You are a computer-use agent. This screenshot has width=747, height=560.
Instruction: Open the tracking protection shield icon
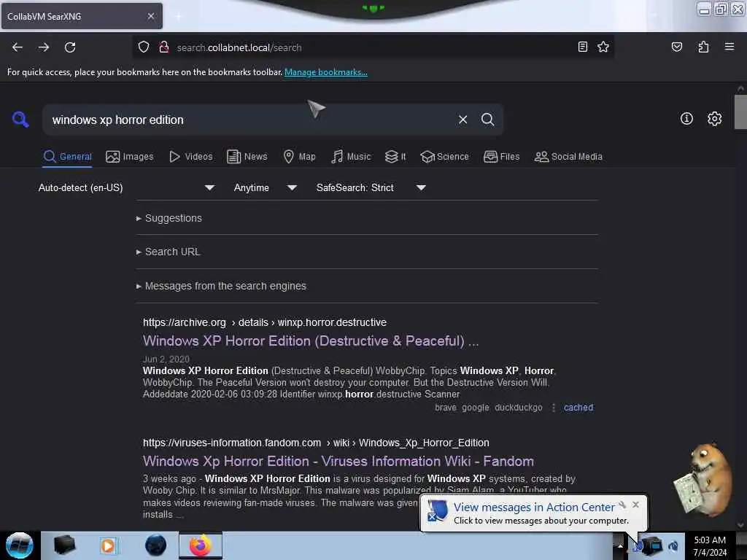click(144, 47)
